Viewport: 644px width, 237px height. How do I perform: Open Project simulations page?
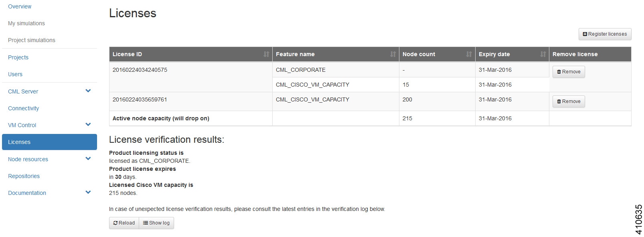coord(32,40)
